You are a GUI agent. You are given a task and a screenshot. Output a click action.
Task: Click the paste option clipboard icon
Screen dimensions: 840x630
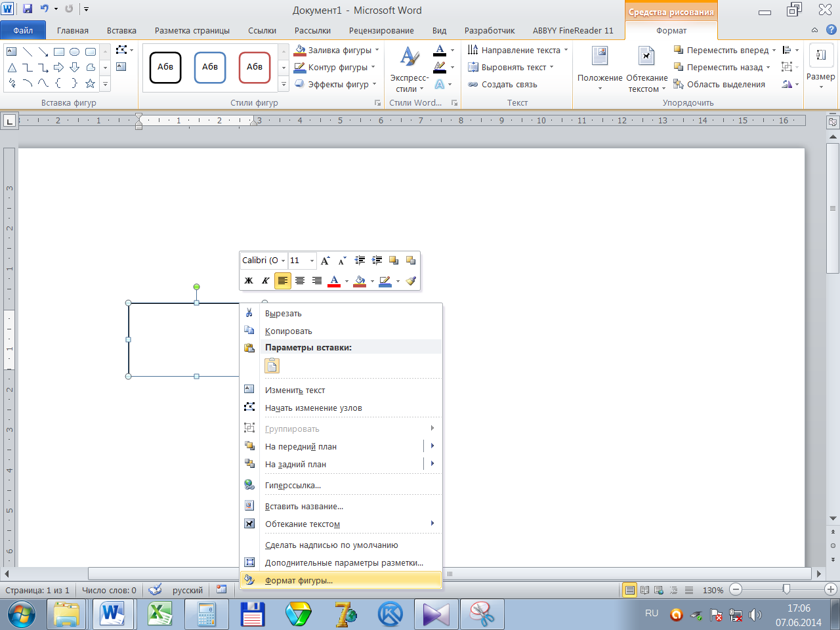272,366
